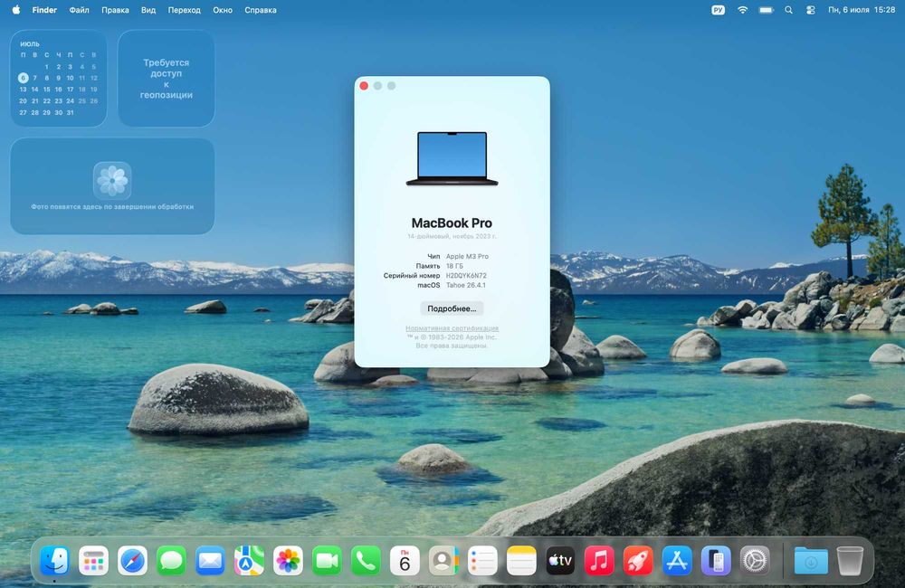Open the Downloads folder in the Dock
The height and width of the screenshot is (588, 905).
810,560
